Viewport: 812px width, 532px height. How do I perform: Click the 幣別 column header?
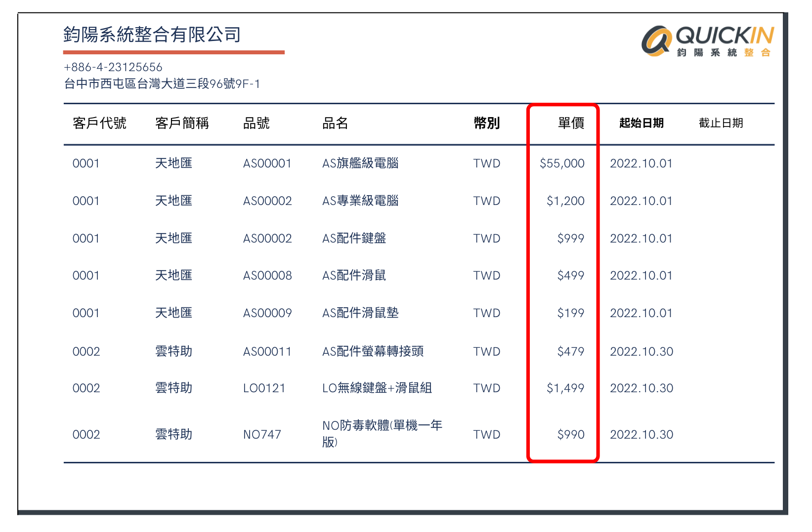(x=487, y=123)
